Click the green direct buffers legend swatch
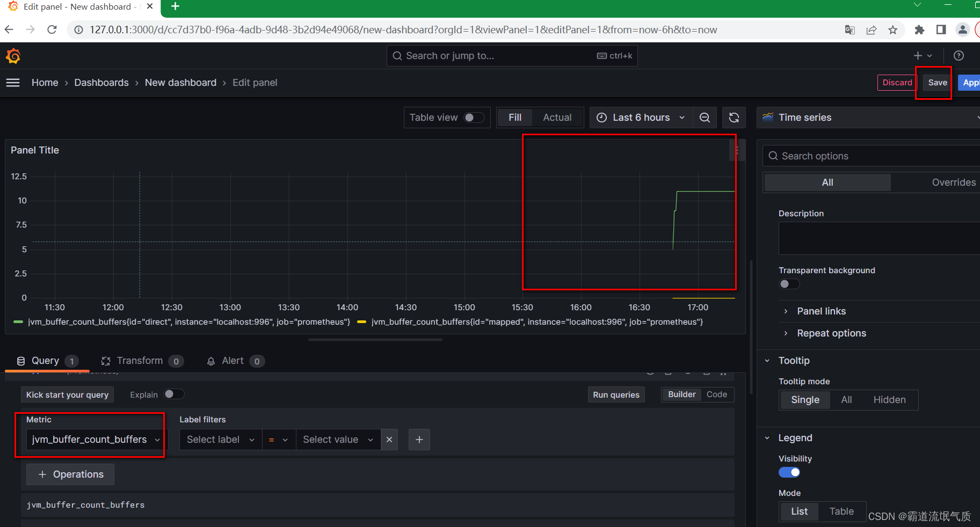Image resolution: width=980 pixels, height=527 pixels. click(x=18, y=322)
